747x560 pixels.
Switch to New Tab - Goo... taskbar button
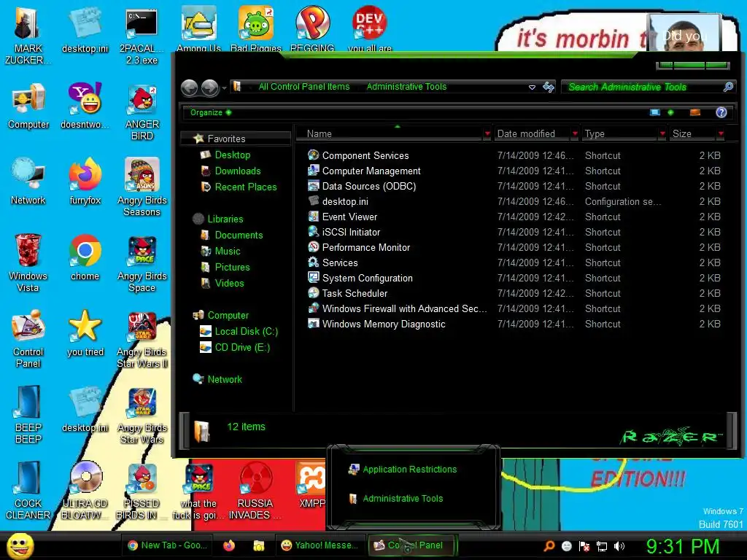[167, 545]
